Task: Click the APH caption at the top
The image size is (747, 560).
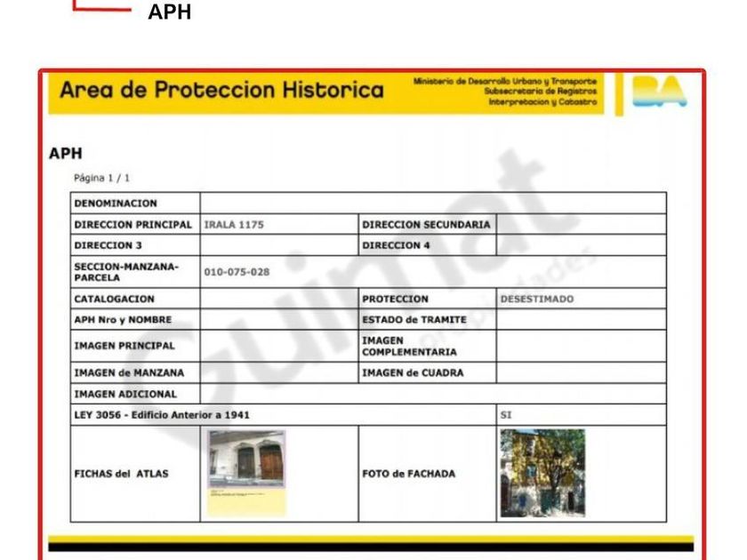Action: point(170,12)
